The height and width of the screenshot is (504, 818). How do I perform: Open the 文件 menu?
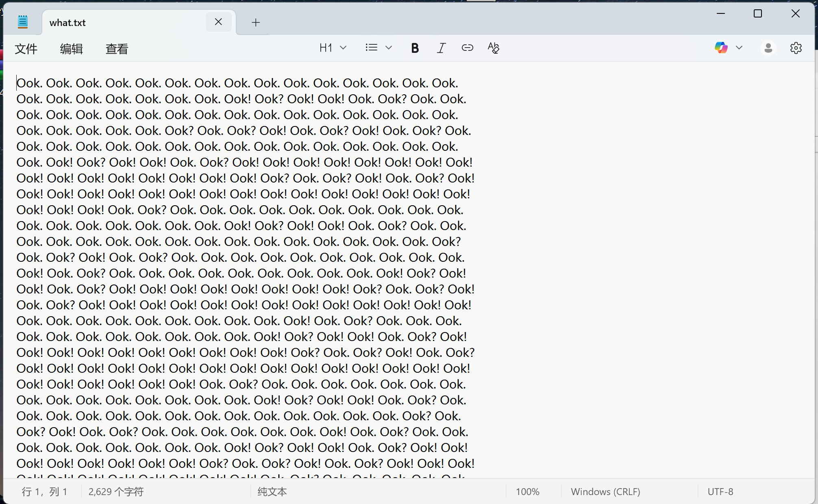tap(26, 49)
